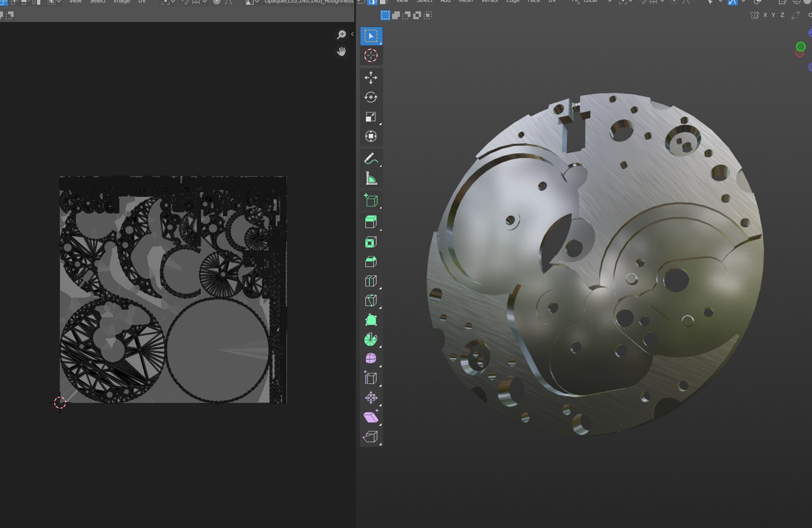Select the Shear tool
This screenshot has height=528, width=812.
pos(371,417)
